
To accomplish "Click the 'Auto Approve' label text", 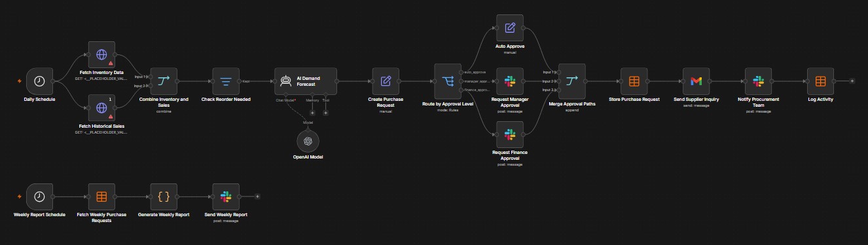I will 510,47.
